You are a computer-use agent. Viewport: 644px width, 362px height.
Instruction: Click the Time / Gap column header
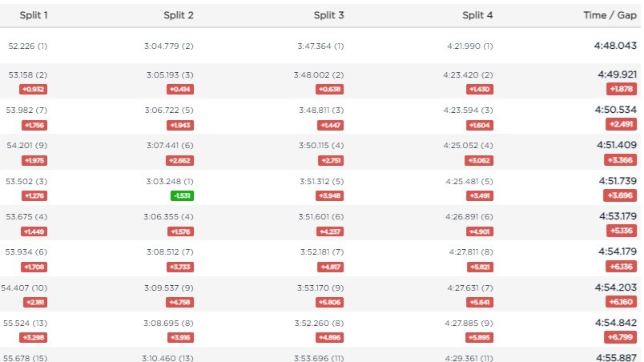[x=610, y=15]
